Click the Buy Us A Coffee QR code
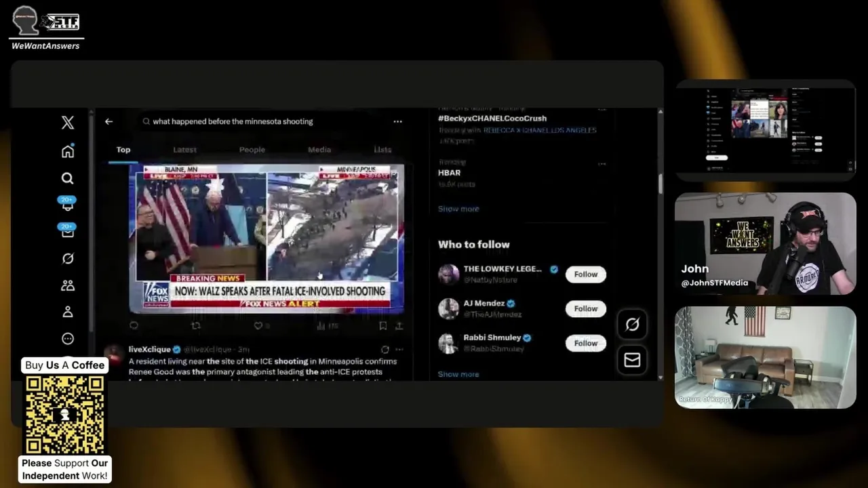Screen dimensions: 868x488 tap(65, 415)
